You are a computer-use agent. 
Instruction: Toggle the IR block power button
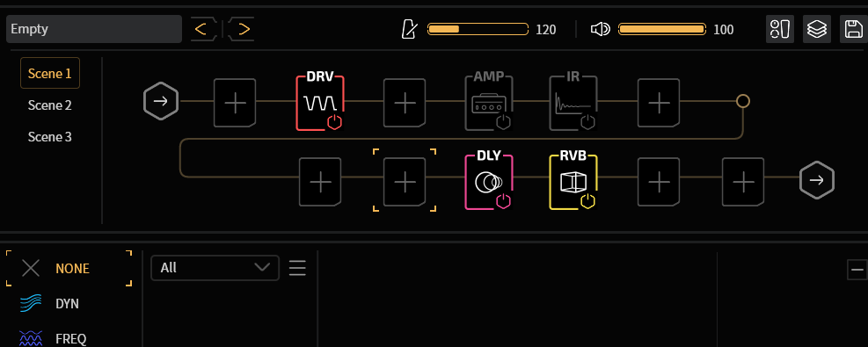coord(587,123)
